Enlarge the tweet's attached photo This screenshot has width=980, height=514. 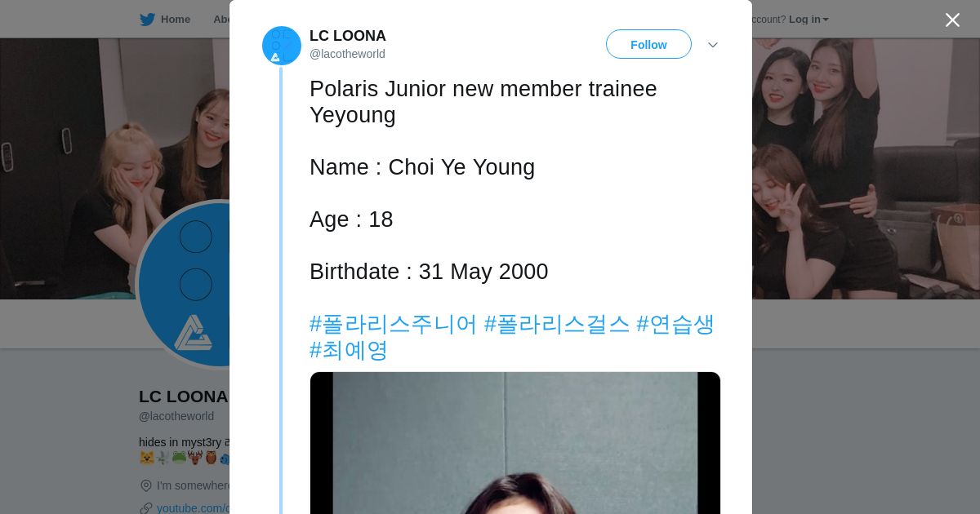514,443
